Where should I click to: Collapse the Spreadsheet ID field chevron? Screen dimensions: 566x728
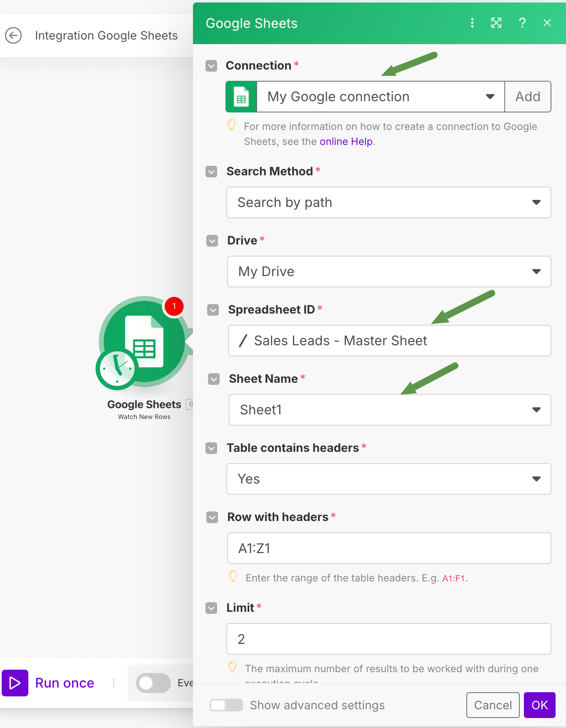point(213,310)
